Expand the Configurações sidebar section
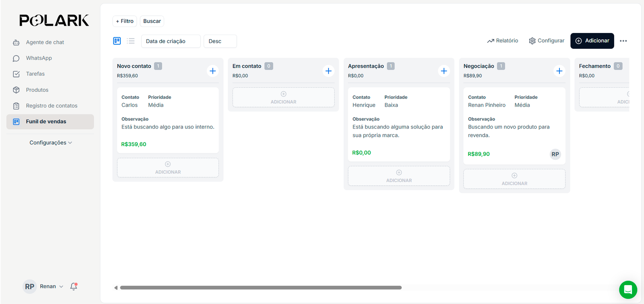644x304 pixels. pos(50,143)
